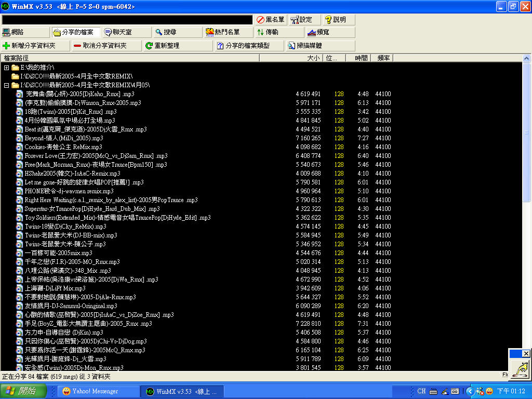Select file 上帝保祐(吳浩康vs梁洛施)
This screenshot has height=399, width=532.
[x=91, y=279]
